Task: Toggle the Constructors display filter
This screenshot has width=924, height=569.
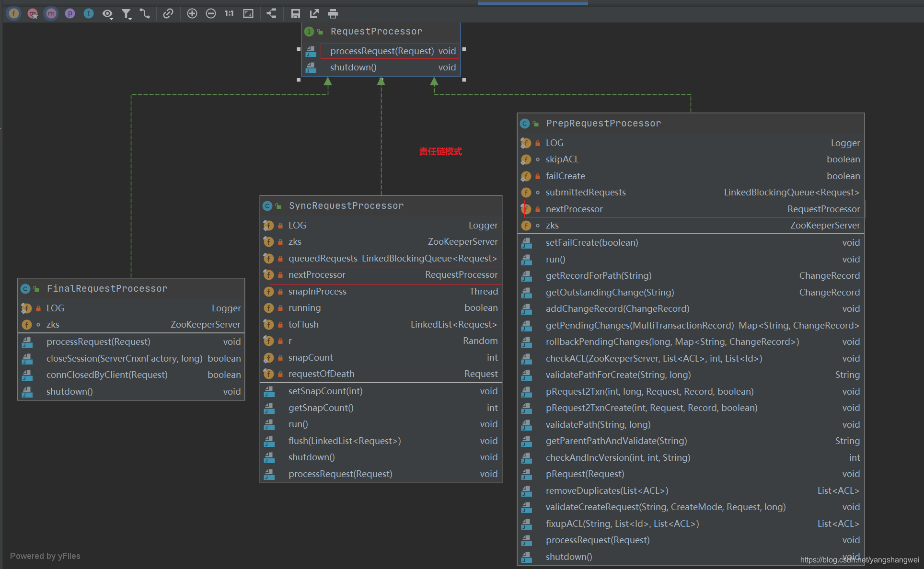Action: coord(33,13)
